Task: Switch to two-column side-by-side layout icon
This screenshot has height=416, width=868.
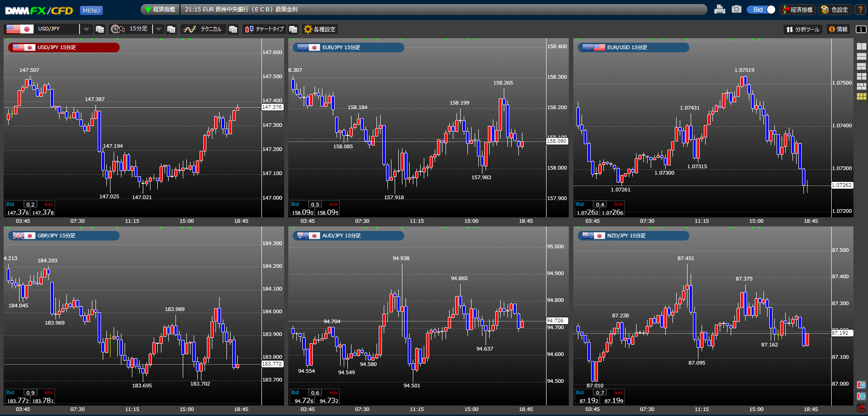Action: coord(861,46)
